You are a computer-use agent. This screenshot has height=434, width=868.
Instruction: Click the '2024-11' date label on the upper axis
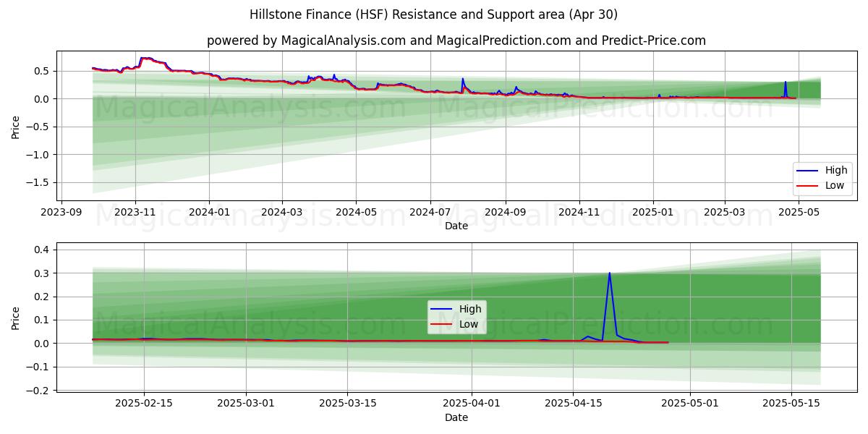point(579,212)
